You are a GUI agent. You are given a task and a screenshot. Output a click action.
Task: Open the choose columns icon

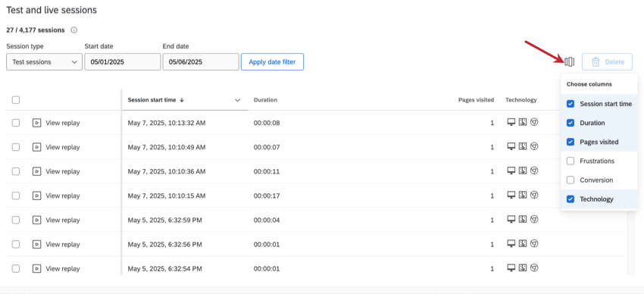click(569, 62)
